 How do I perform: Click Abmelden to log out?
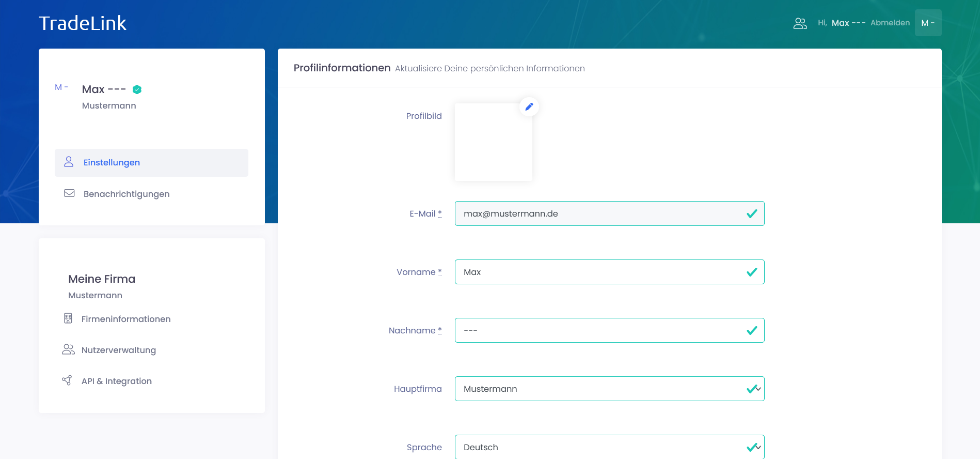click(890, 23)
